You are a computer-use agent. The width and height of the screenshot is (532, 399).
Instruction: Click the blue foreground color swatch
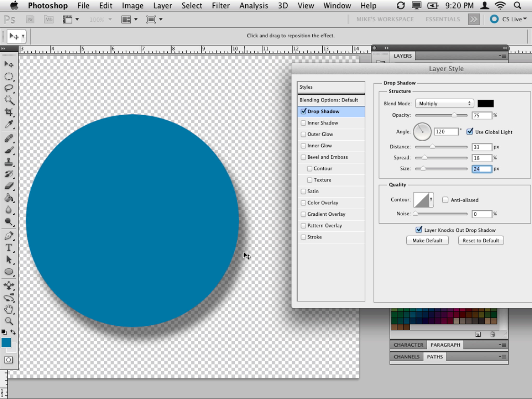tap(6, 342)
